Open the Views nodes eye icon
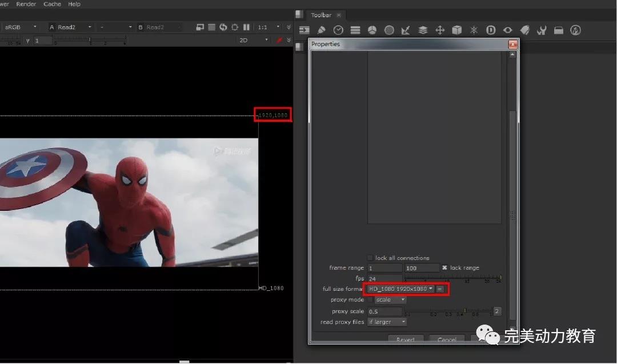The width and height of the screenshot is (617, 364). click(x=507, y=30)
